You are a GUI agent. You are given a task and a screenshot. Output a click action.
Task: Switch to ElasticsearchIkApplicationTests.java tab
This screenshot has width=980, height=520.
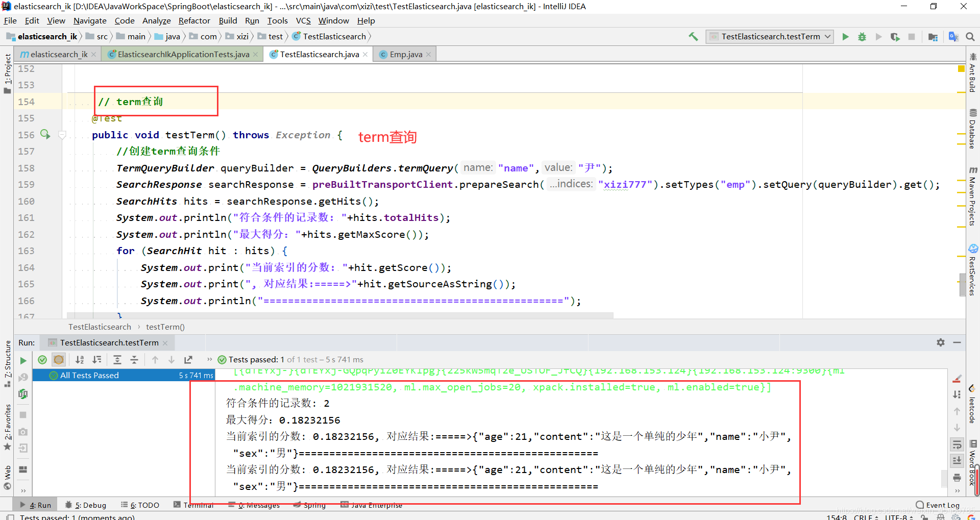[183, 54]
